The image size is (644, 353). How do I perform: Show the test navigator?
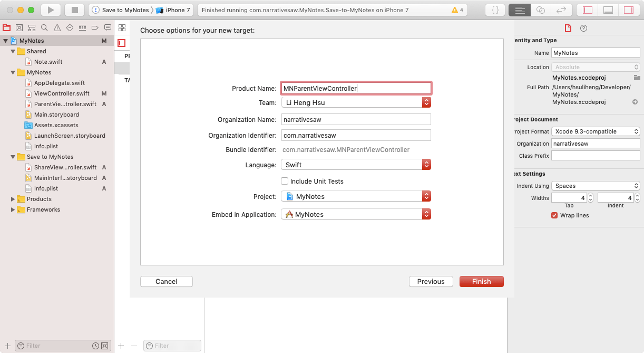[x=70, y=27]
